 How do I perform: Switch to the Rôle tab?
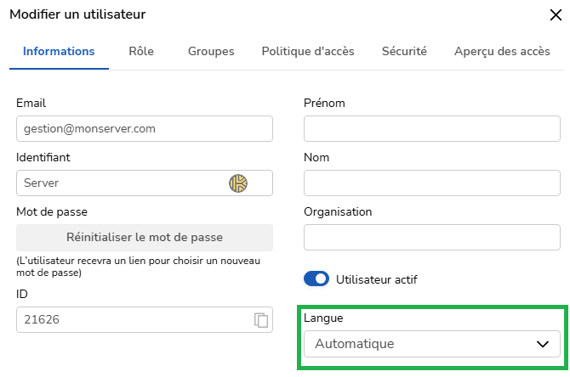coord(141,51)
